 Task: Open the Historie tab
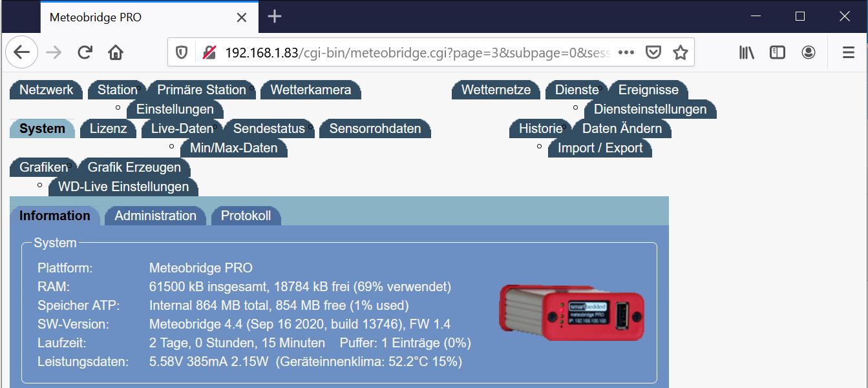[541, 128]
